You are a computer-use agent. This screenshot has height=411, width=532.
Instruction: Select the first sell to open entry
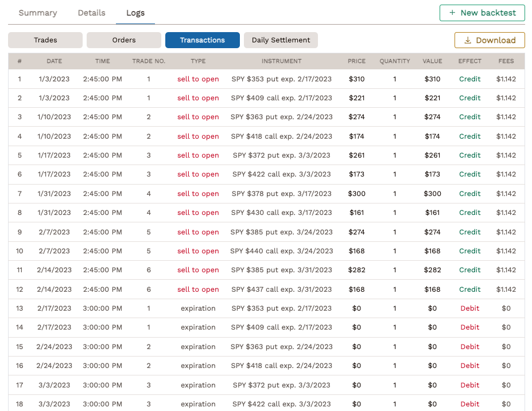point(198,79)
